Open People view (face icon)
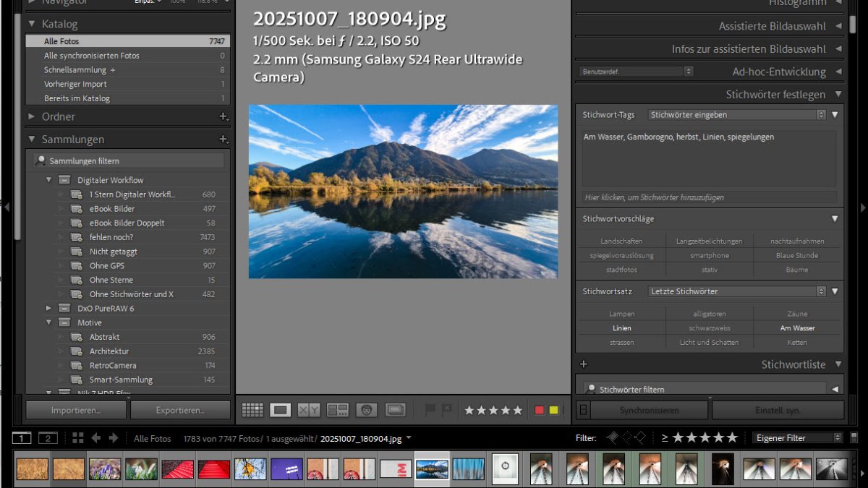Image resolution: width=868 pixels, height=488 pixels. (367, 410)
